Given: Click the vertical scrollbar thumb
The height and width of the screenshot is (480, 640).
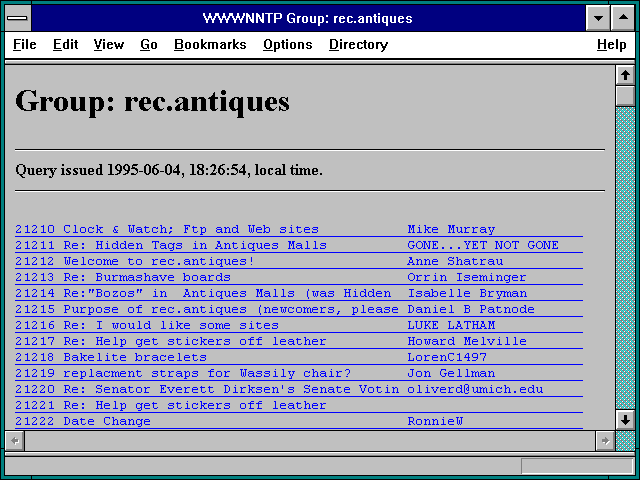Looking at the screenshot, I should [625, 95].
